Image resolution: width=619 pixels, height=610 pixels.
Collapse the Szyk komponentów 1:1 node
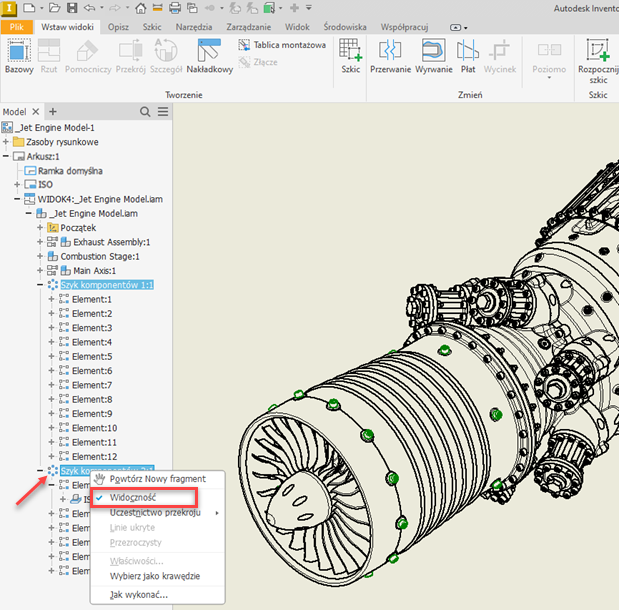click(40, 285)
